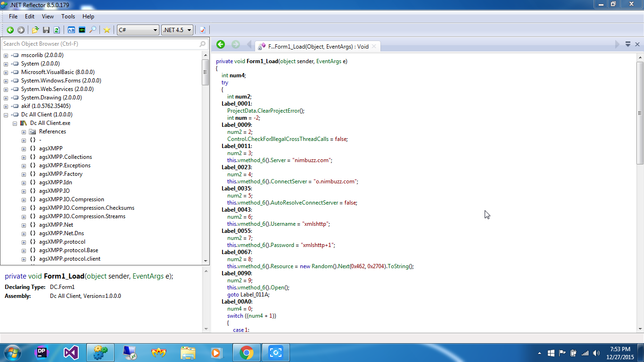Viewport: 644px width, 362px height.
Task: Expand the akif (1.0.5762.35405) node
Action: coord(6,106)
